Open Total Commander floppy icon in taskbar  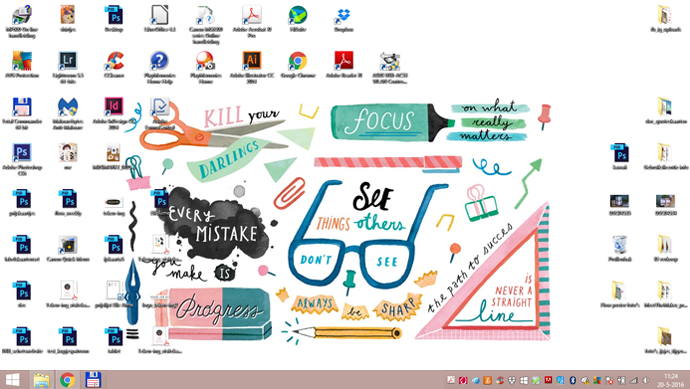pos(93,380)
